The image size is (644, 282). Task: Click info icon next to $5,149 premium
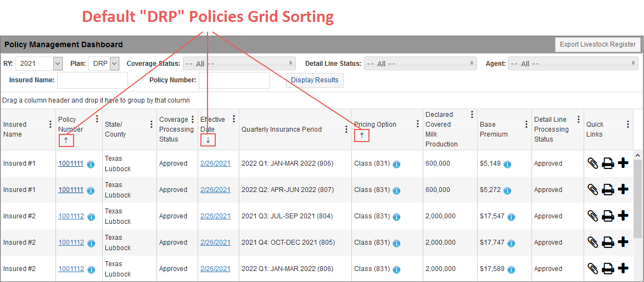tap(507, 164)
